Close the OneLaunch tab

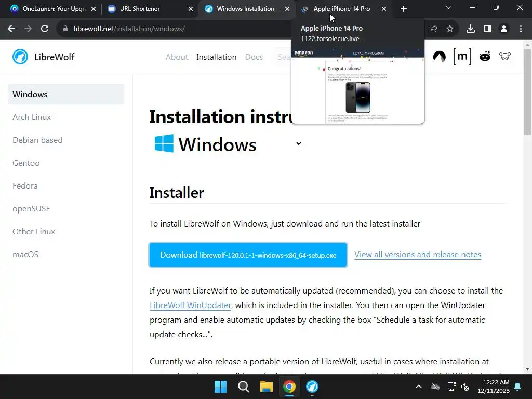click(x=94, y=9)
